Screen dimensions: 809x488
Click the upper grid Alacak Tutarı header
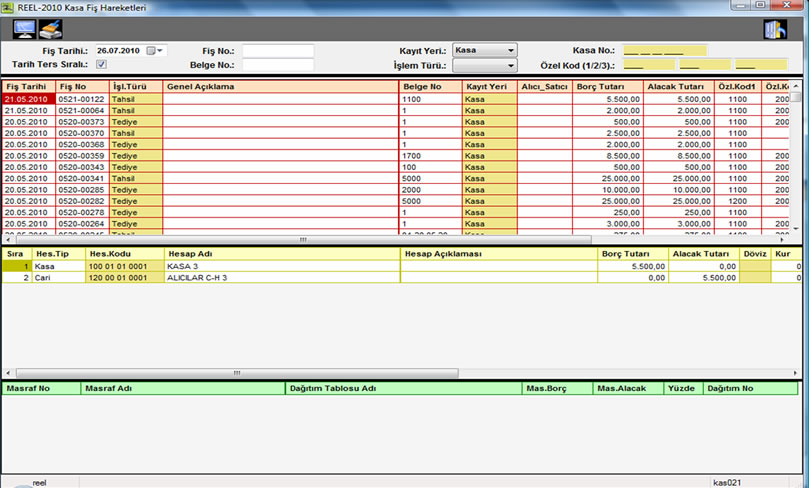[678, 87]
